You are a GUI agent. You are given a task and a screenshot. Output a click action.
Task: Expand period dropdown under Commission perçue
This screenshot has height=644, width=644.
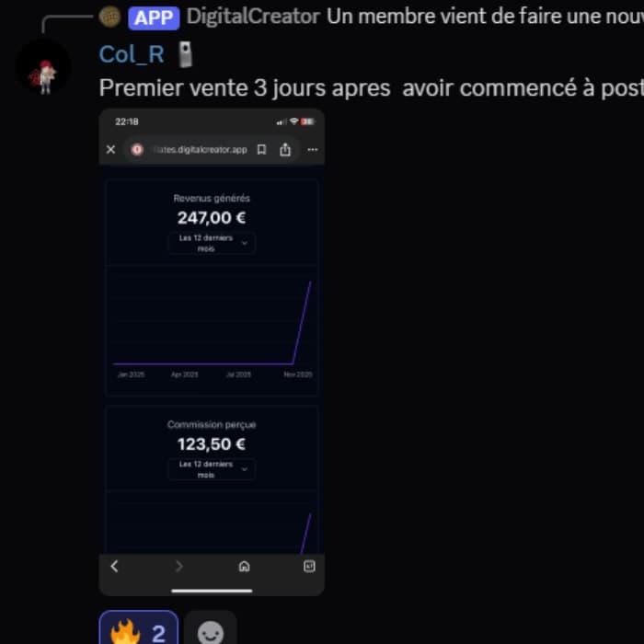[x=212, y=469]
